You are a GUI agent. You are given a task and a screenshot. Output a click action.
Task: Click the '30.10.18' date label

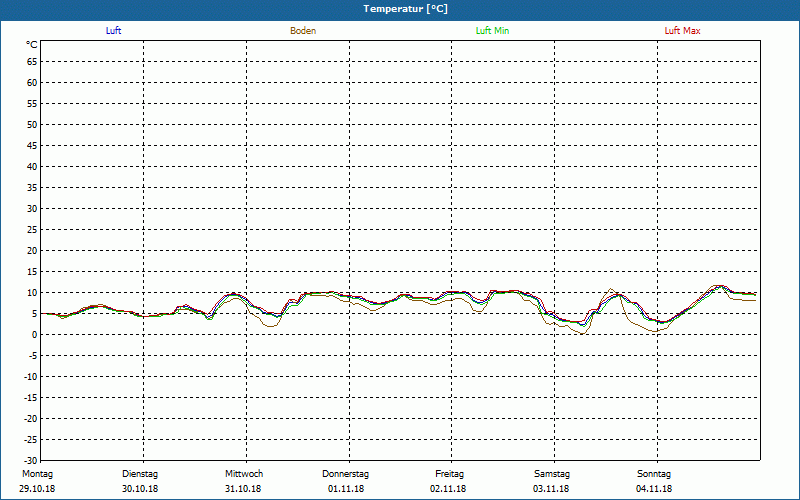tap(140, 489)
